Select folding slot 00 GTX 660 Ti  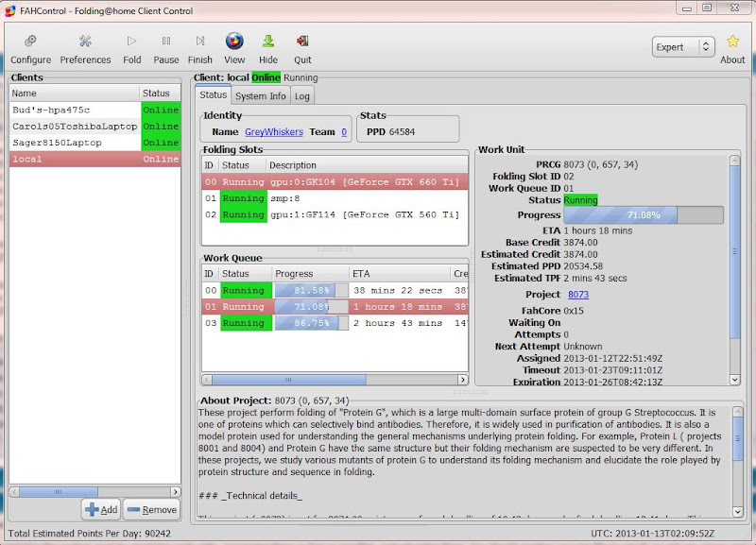(x=335, y=181)
